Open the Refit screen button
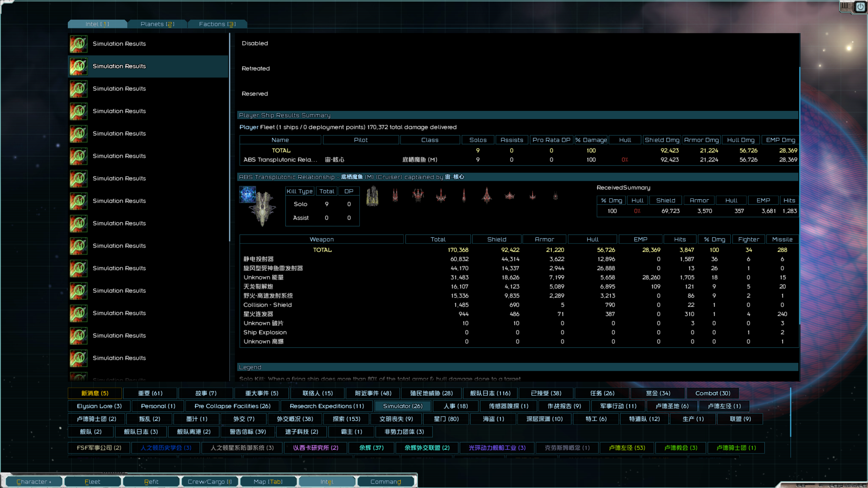This screenshot has height=488, width=868. click(x=151, y=482)
